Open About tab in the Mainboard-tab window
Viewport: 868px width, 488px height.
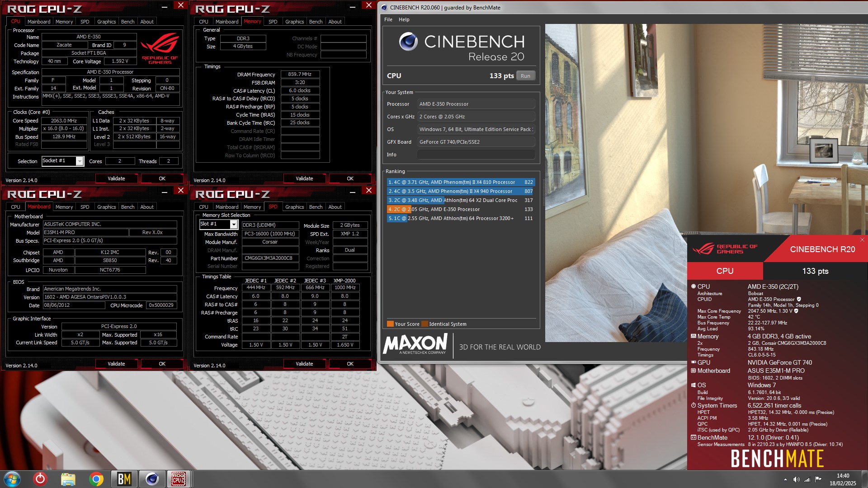click(147, 207)
